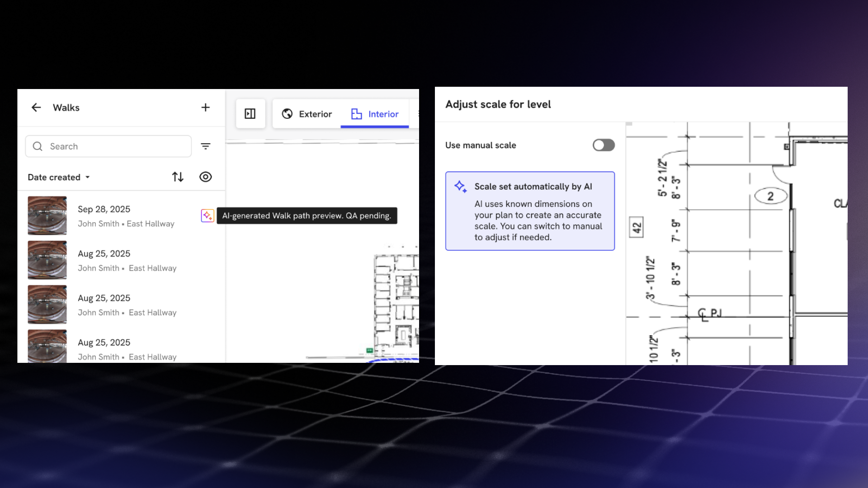Viewport: 868px width, 488px height.
Task: Reverse sort order with arrows icon
Action: [x=178, y=177]
